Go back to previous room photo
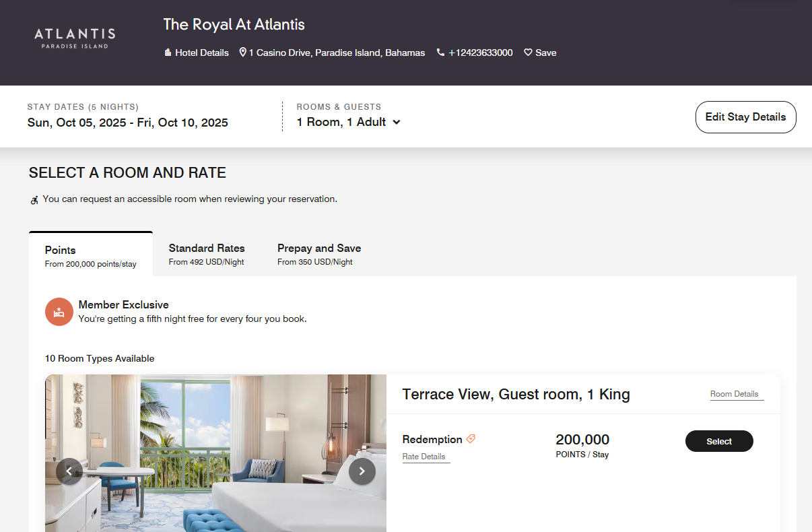The image size is (812, 532). tap(69, 471)
